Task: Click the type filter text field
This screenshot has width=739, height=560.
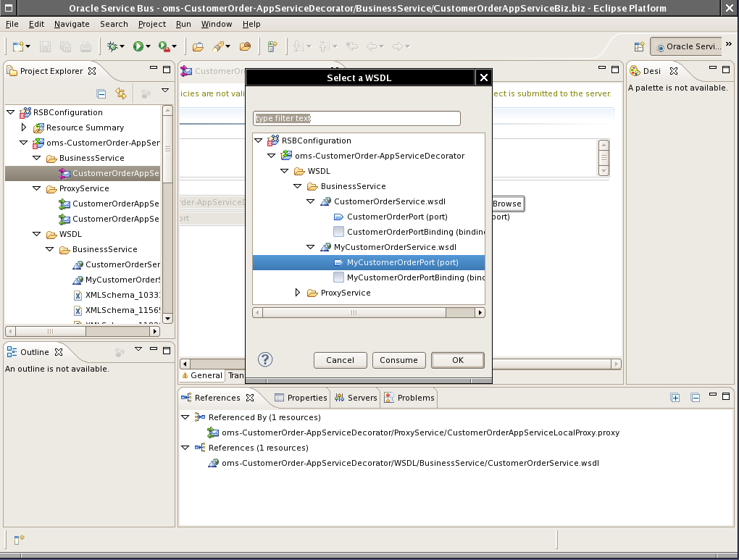Action: tap(356, 118)
